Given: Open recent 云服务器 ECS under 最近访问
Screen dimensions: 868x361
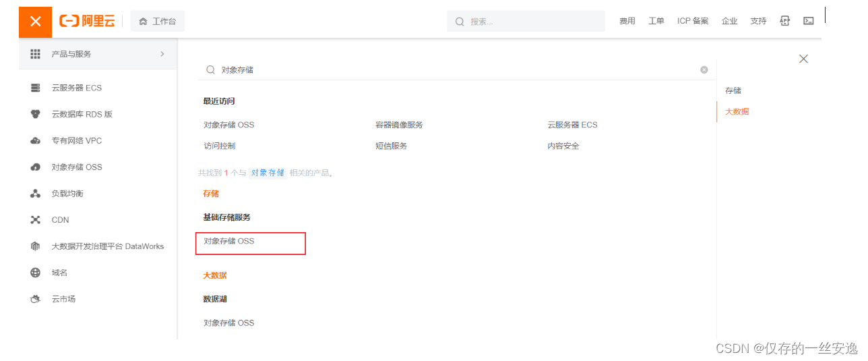Looking at the screenshot, I should tap(573, 125).
